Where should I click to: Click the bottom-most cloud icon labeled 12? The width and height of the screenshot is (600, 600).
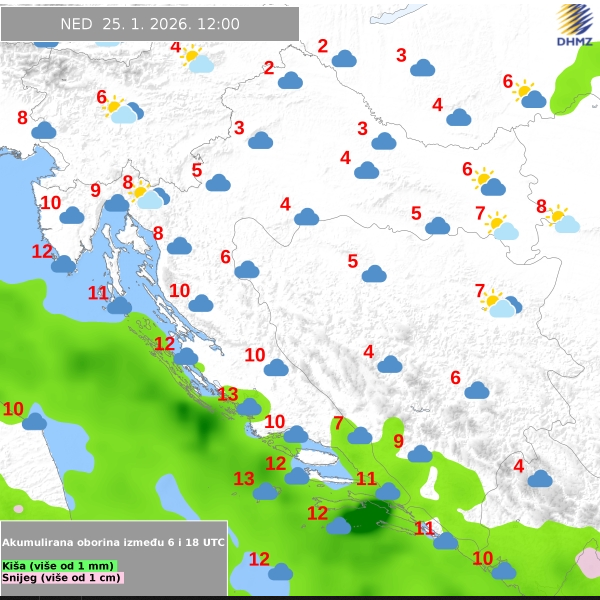pos(280,571)
